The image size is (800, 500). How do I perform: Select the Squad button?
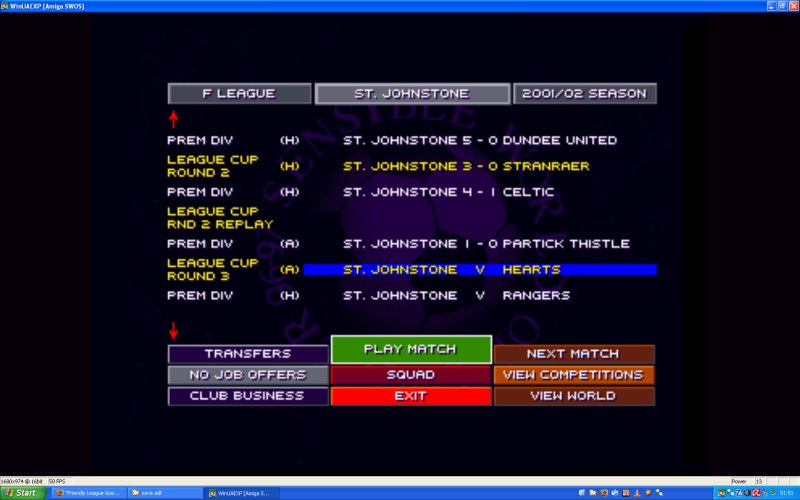point(411,375)
